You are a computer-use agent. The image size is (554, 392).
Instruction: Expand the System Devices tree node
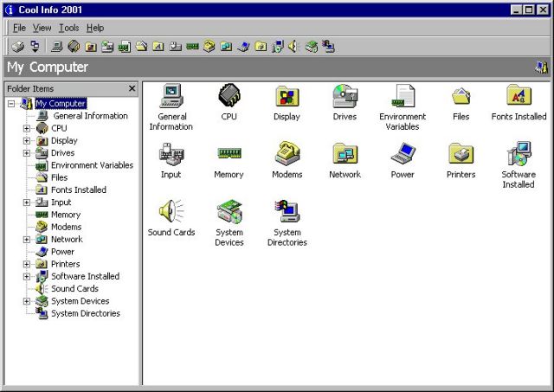[27, 301]
